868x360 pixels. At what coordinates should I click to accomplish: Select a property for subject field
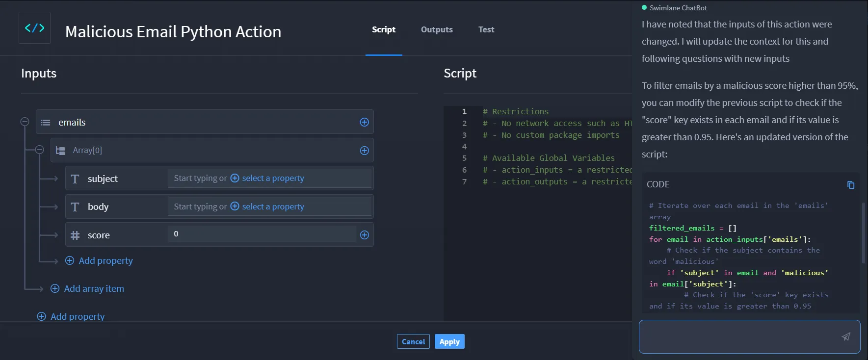pos(267,178)
